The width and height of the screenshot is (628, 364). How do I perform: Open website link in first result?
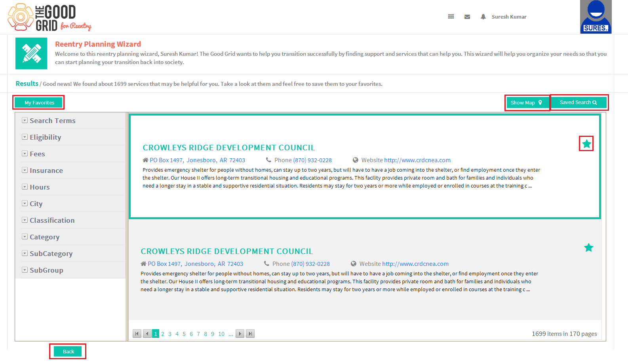(417, 160)
